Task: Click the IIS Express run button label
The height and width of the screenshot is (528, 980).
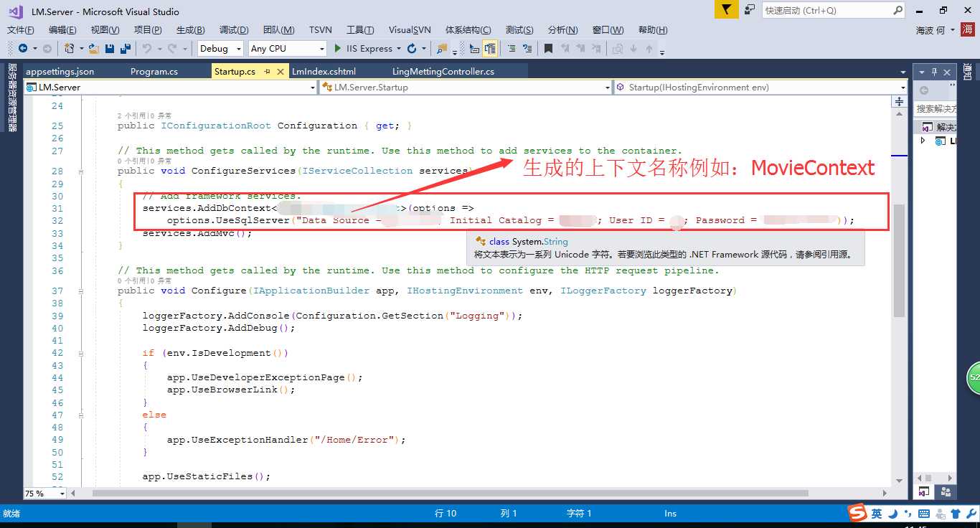Action: click(x=369, y=49)
